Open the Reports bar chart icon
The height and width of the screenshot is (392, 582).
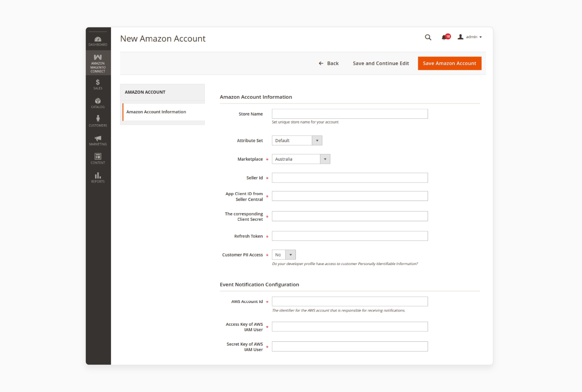coord(98,178)
